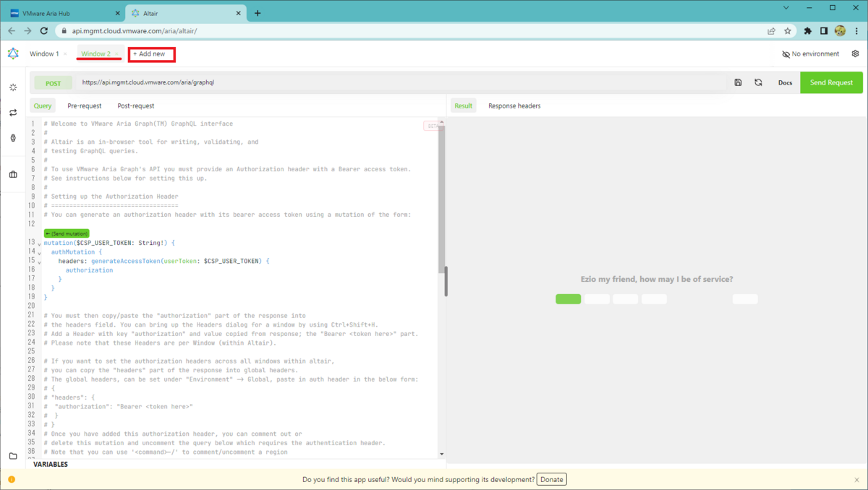Image resolution: width=868 pixels, height=490 pixels.
Task: Switch to the Window 1 tab
Action: coord(44,54)
